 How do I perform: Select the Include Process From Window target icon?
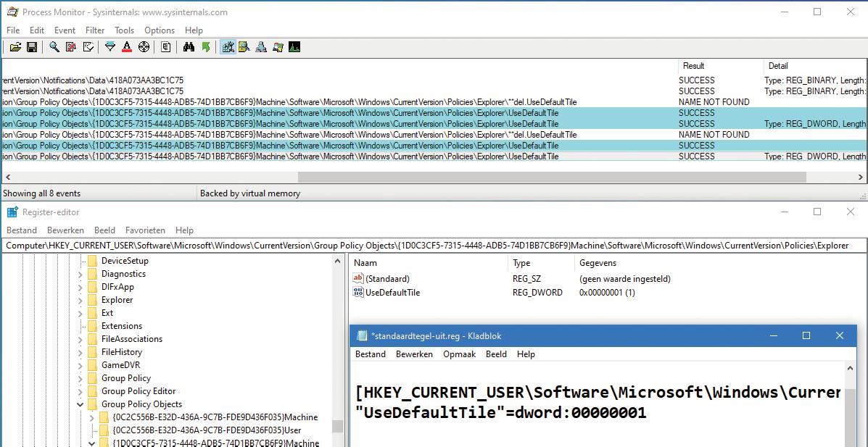(144, 48)
